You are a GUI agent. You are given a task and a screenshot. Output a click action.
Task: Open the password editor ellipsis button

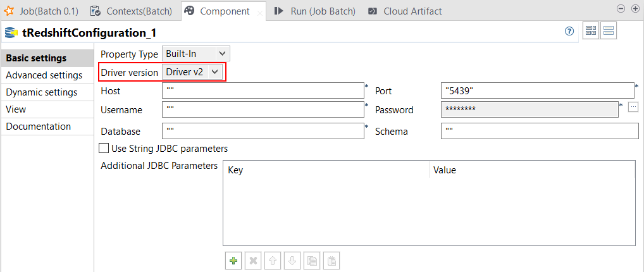pyautogui.click(x=633, y=108)
